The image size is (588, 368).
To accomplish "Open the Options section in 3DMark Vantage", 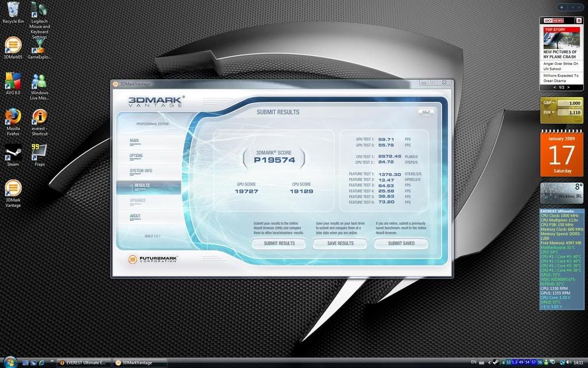I will [136, 156].
